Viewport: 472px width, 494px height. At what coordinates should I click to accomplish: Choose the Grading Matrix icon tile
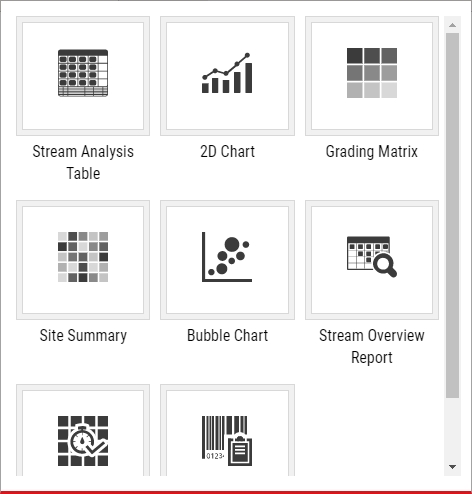pyautogui.click(x=372, y=73)
